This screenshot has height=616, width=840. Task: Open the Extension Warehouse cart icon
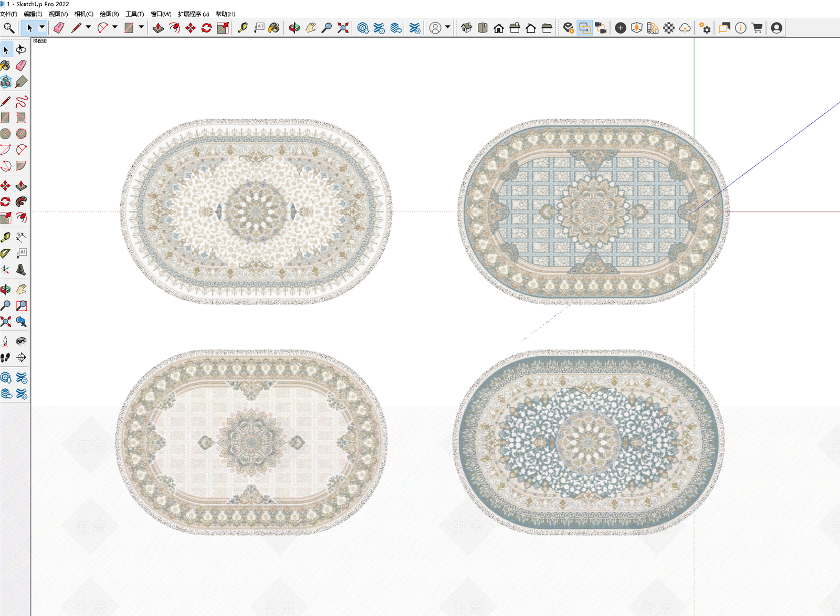[x=757, y=28]
